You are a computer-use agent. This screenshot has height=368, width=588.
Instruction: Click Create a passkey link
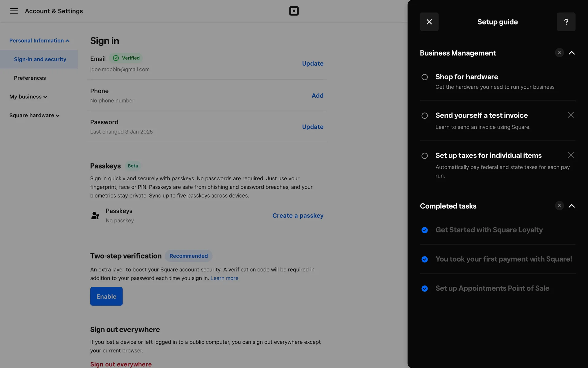pyautogui.click(x=298, y=216)
